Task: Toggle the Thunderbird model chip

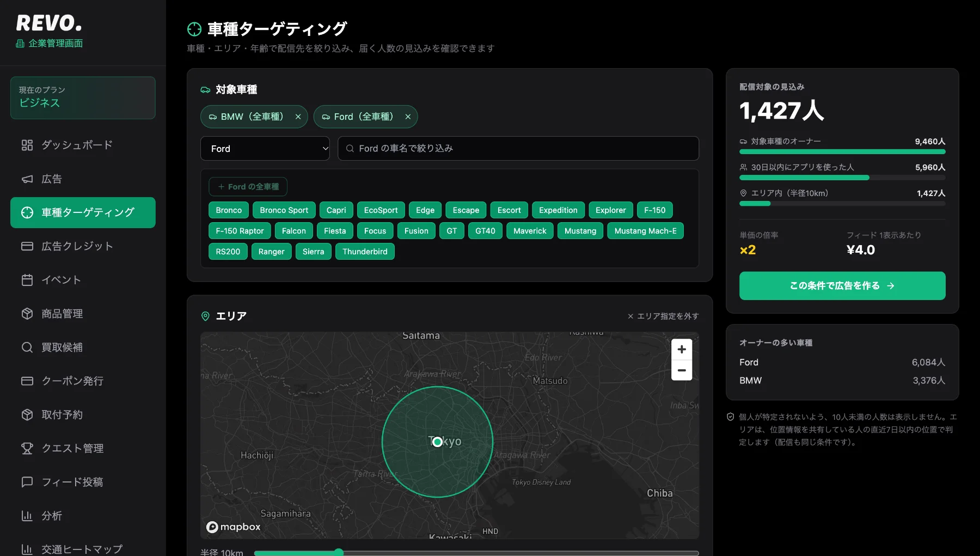Action: [365, 252]
